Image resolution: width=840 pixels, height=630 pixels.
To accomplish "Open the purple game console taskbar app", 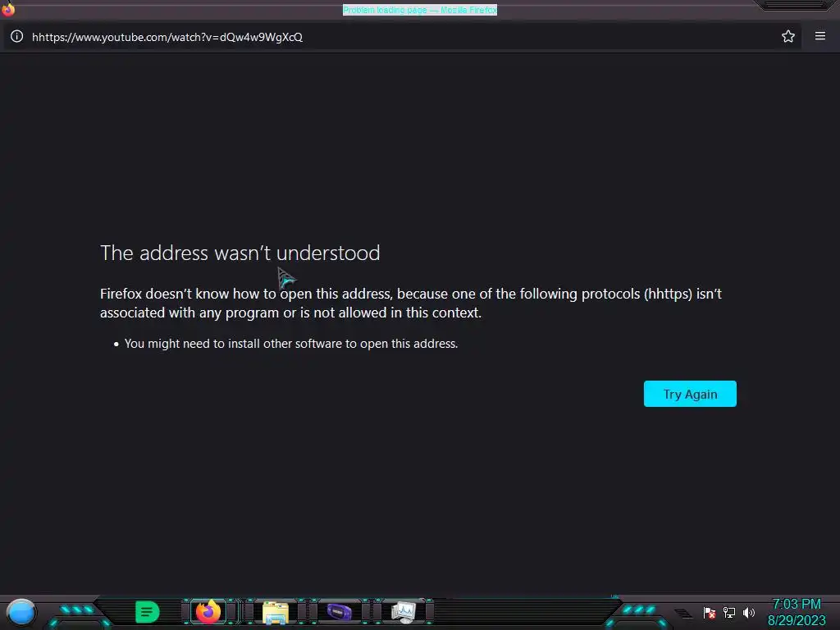I will coord(340,612).
